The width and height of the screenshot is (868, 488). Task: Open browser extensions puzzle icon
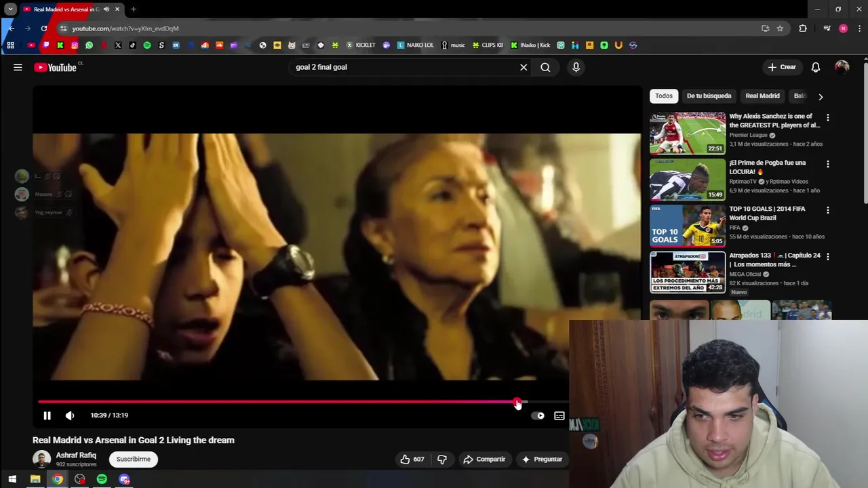tap(803, 28)
